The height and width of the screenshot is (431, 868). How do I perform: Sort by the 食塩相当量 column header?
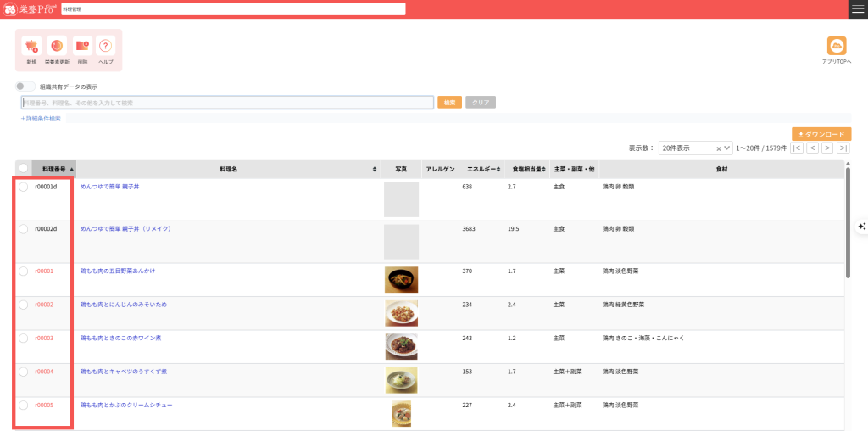[526, 169]
